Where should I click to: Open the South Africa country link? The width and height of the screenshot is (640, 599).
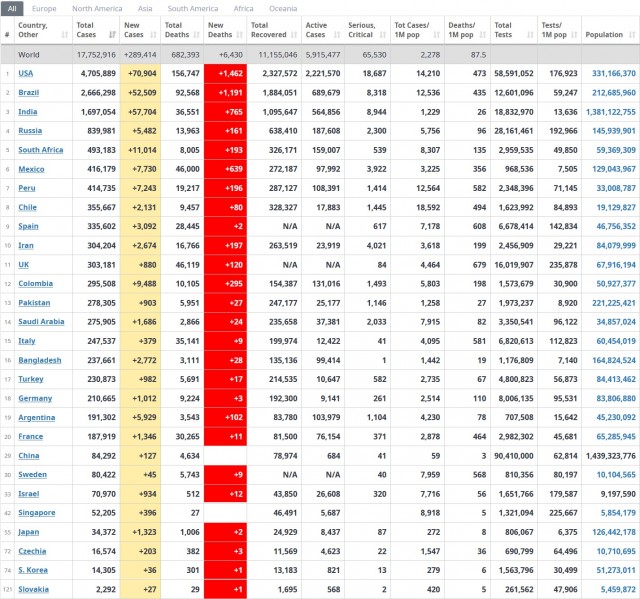[41, 150]
